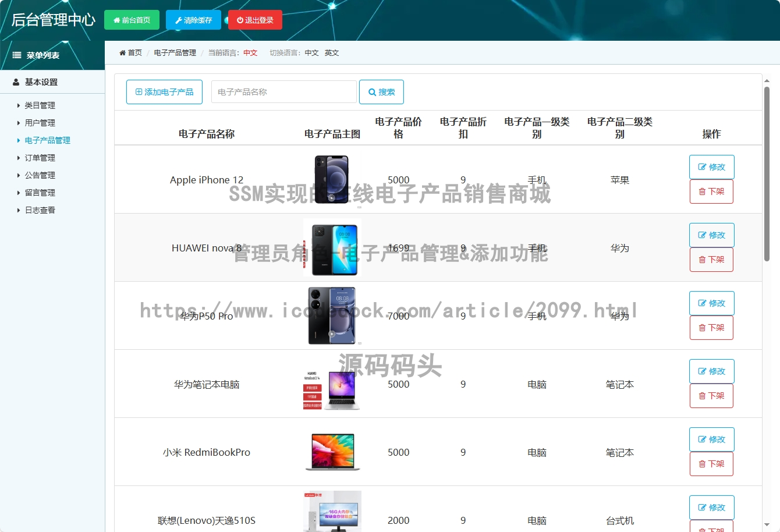Expand 用户管理 menu arrow
Screen dimensions: 780x532
pos(19,123)
